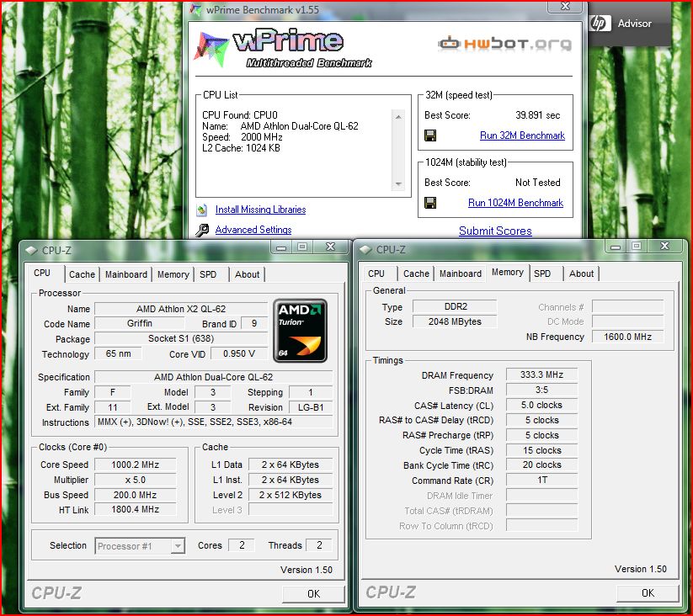Switch to Cache tab in left CPU-Z
This screenshot has width=693, height=616.
tap(82, 274)
